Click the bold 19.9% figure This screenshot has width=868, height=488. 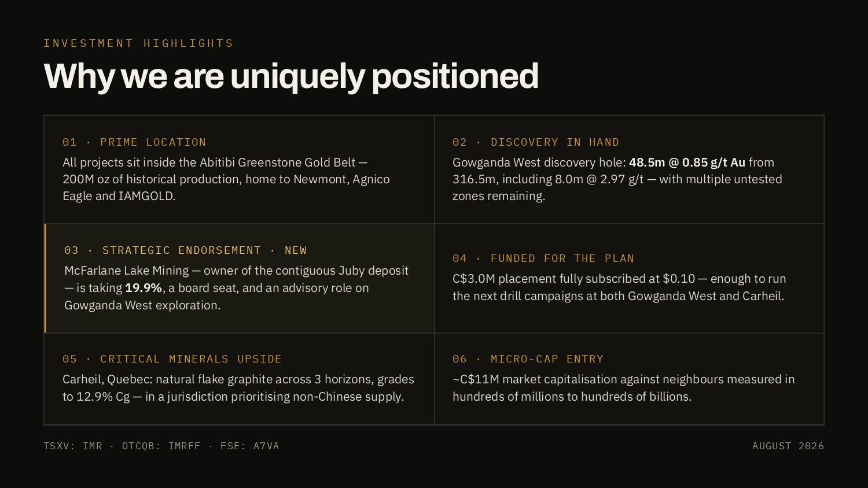(144, 288)
